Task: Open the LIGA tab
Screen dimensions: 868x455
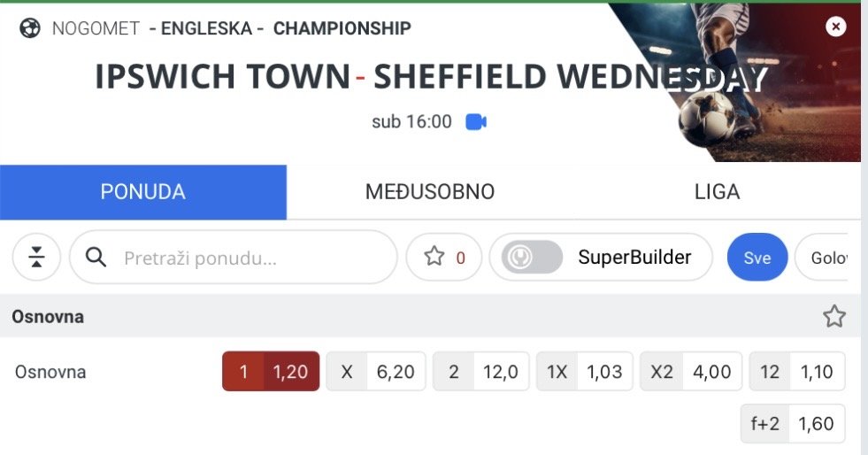Action: [x=717, y=192]
